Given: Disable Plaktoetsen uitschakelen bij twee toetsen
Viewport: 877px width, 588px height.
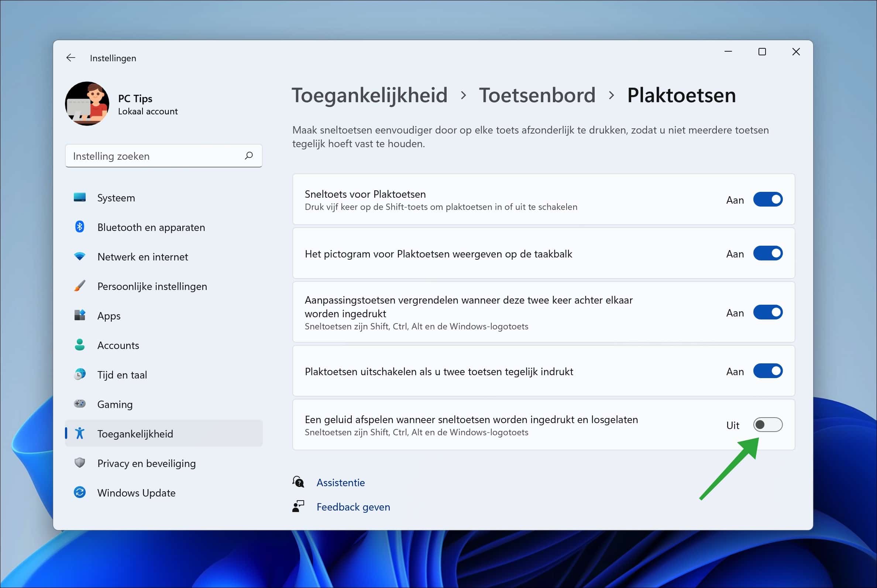Looking at the screenshot, I should point(768,371).
